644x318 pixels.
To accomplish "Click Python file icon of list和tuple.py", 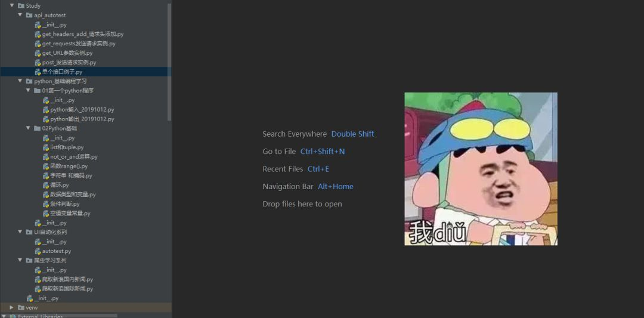I will 46,147.
